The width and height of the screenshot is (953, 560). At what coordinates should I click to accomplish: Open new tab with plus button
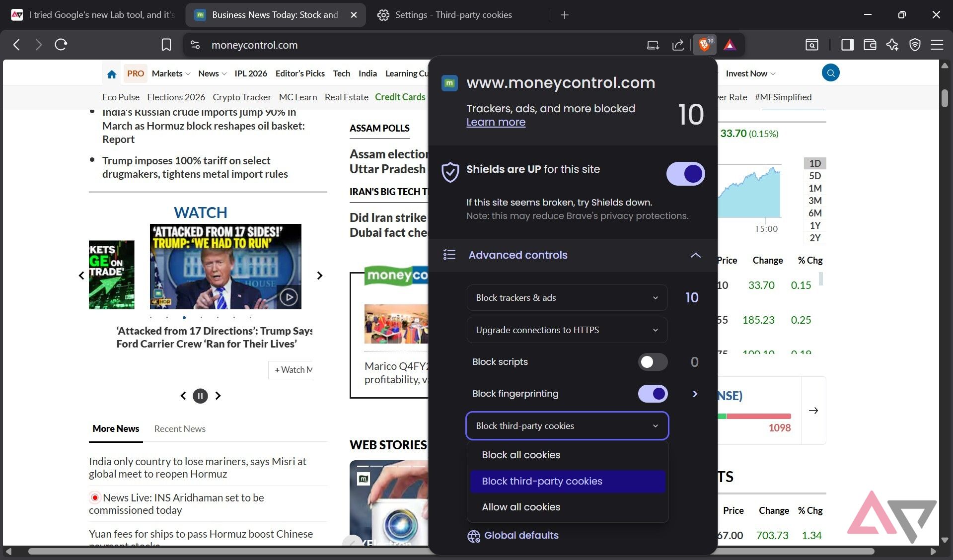(x=564, y=15)
